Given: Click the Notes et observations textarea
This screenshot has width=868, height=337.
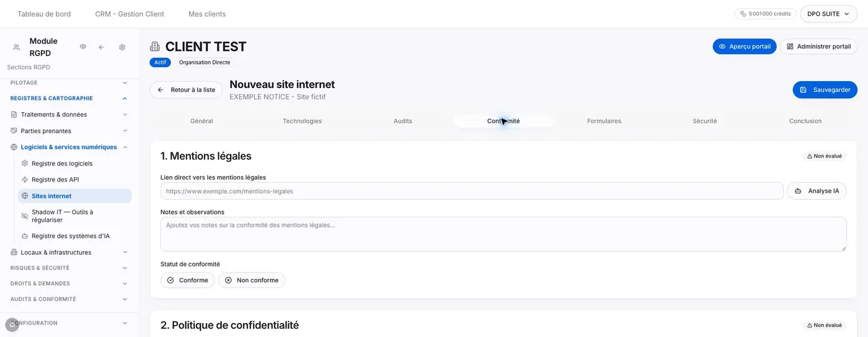Looking at the screenshot, I should click(x=503, y=234).
